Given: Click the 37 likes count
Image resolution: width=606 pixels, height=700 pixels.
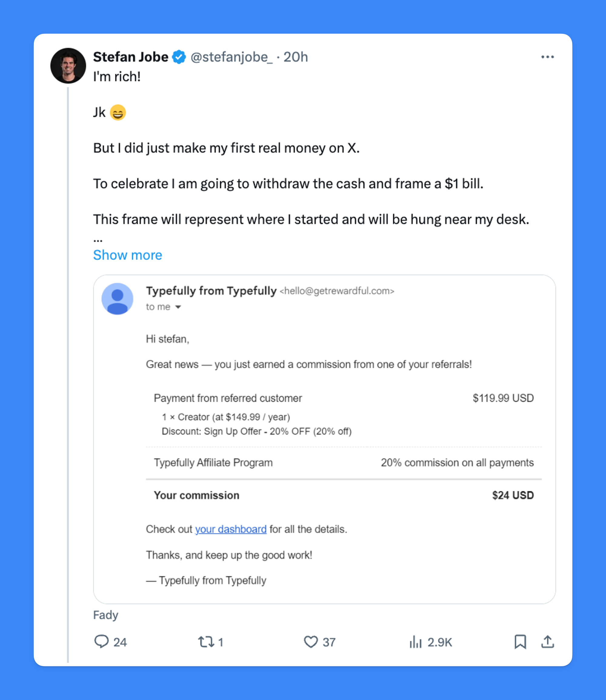Looking at the screenshot, I should point(330,642).
